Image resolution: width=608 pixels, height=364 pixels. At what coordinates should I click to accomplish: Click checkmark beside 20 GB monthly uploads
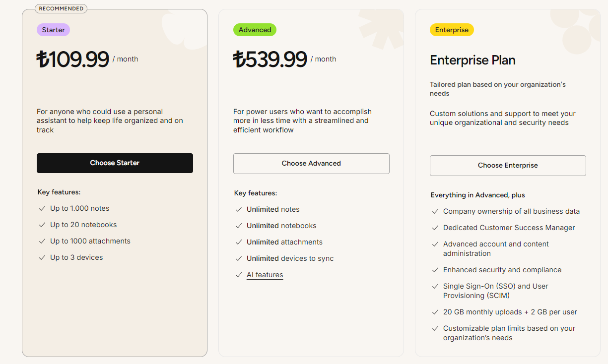coord(435,312)
